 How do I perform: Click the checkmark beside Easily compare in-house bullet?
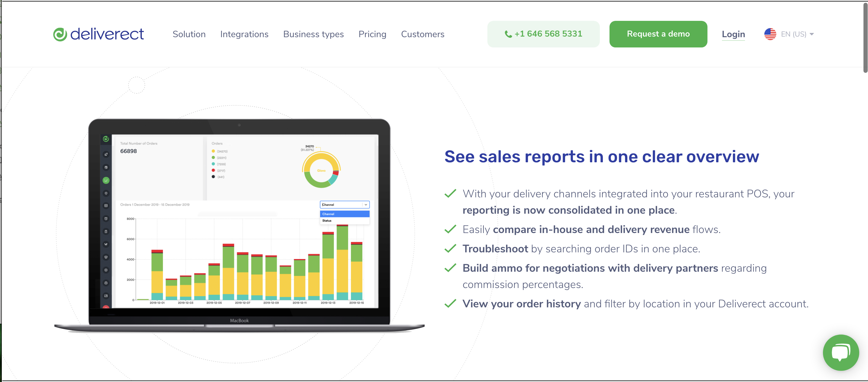click(450, 229)
